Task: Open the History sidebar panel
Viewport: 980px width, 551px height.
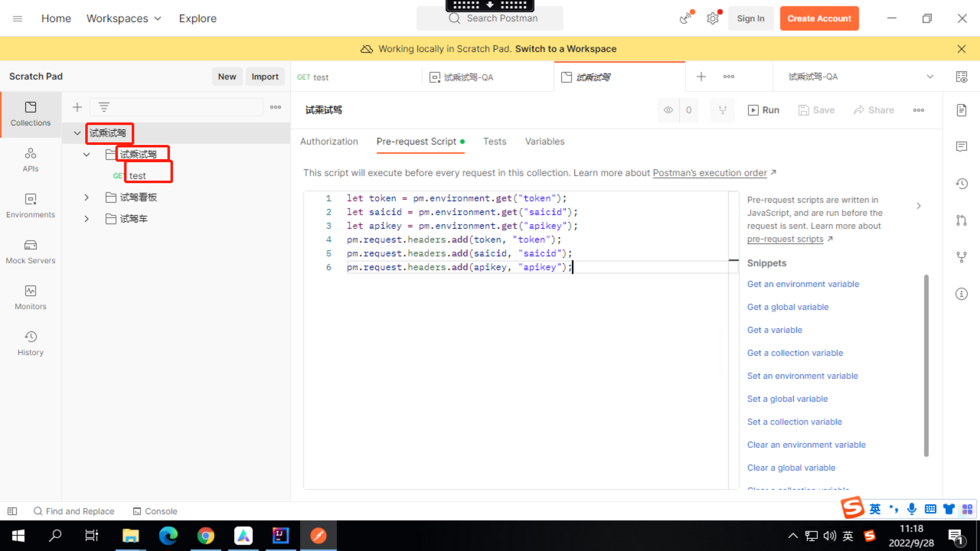Action: coord(31,343)
